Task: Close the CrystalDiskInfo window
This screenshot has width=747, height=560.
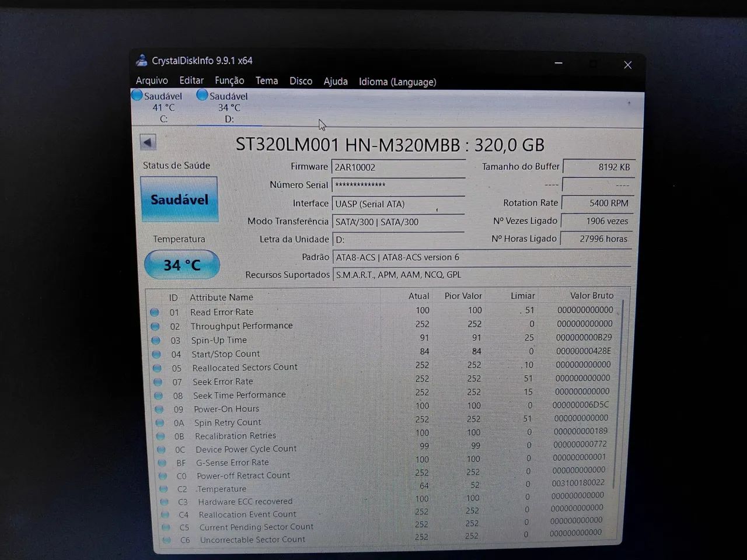Action: pos(628,65)
